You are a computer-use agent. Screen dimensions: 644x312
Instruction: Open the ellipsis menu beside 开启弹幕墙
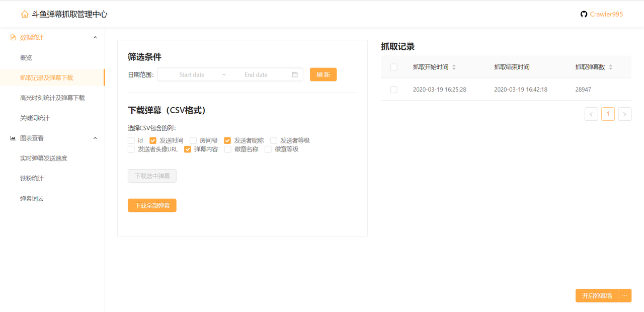pyautogui.click(x=624, y=295)
